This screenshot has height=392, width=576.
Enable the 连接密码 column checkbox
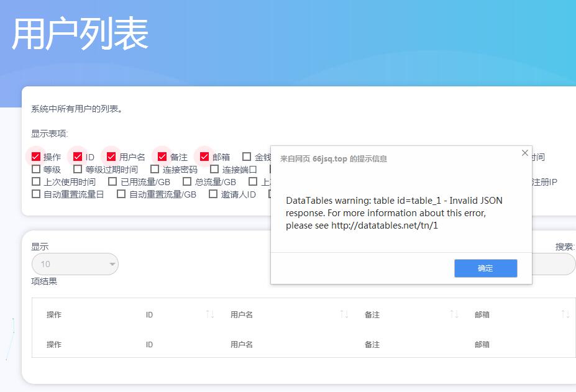click(x=155, y=169)
